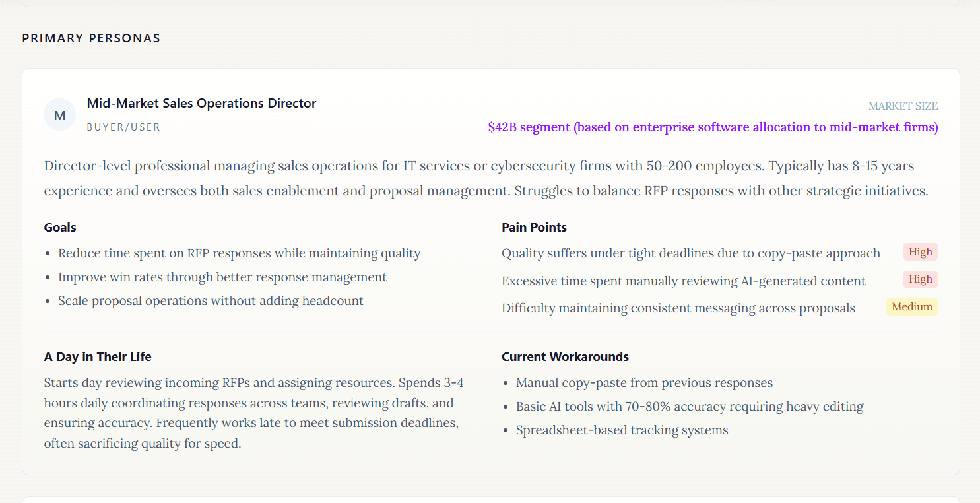Click the "Pain Points" subsection heading

click(x=534, y=228)
